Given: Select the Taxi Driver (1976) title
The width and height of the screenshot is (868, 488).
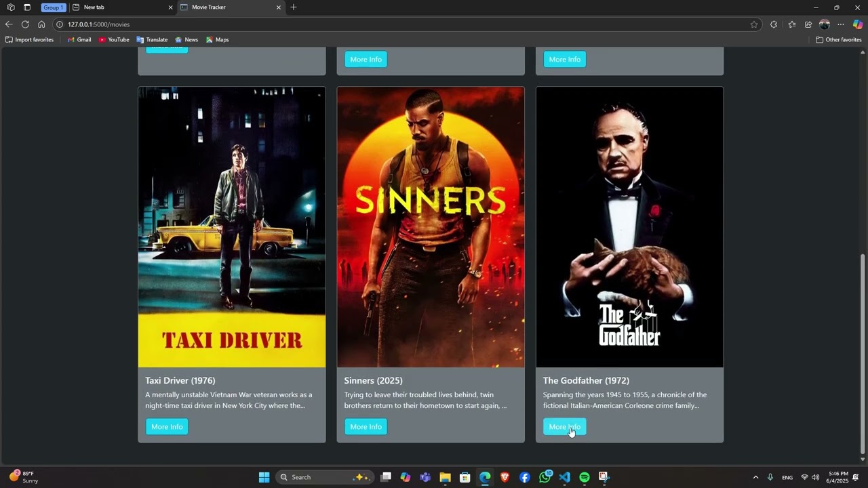Looking at the screenshot, I should pyautogui.click(x=180, y=381).
